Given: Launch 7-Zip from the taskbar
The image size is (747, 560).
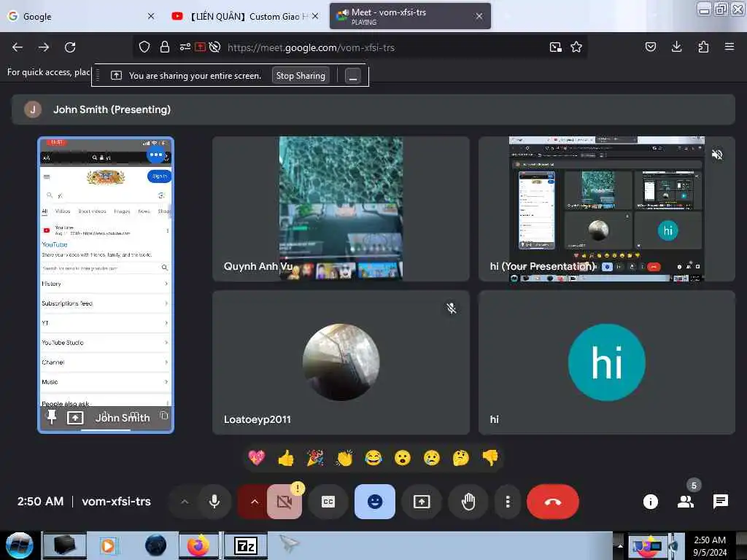Looking at the screenshot, I should tap(246, 545).
